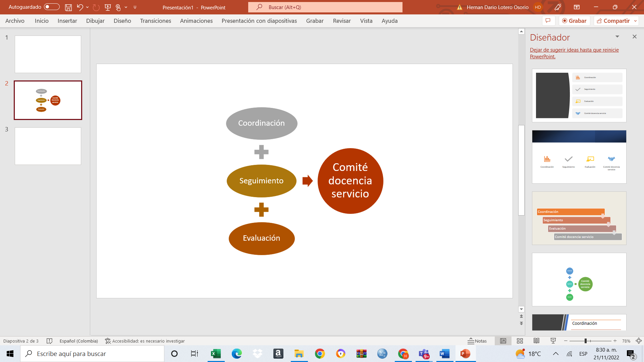
Task: Open Excel from the taskbar
Action: click(x=216, y=354)
